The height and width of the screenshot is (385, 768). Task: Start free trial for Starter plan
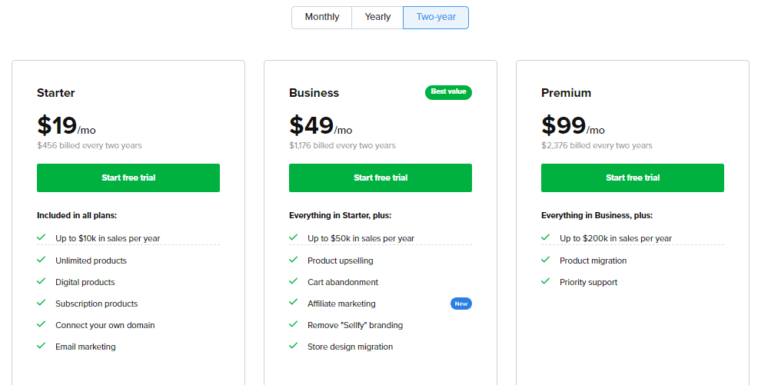128,178
